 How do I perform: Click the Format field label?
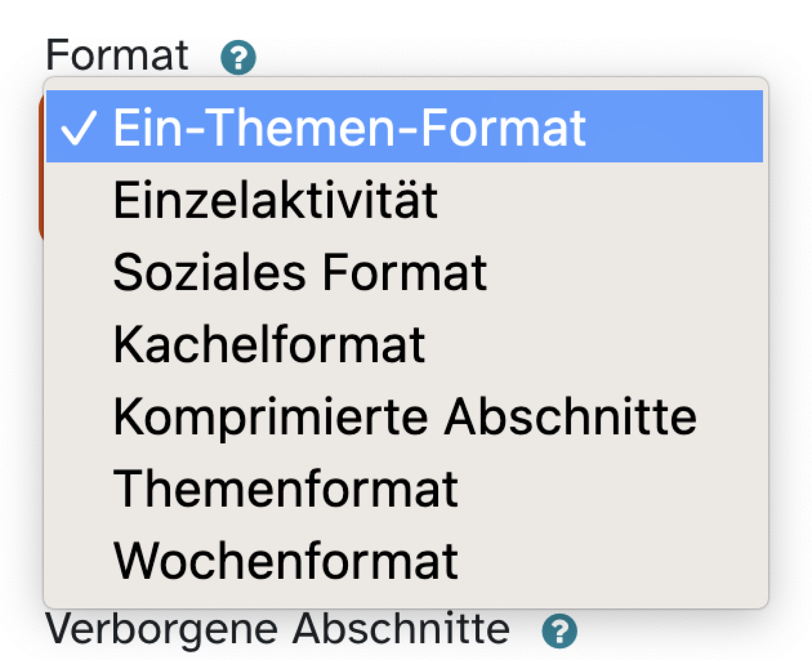[x=117, y=54]
